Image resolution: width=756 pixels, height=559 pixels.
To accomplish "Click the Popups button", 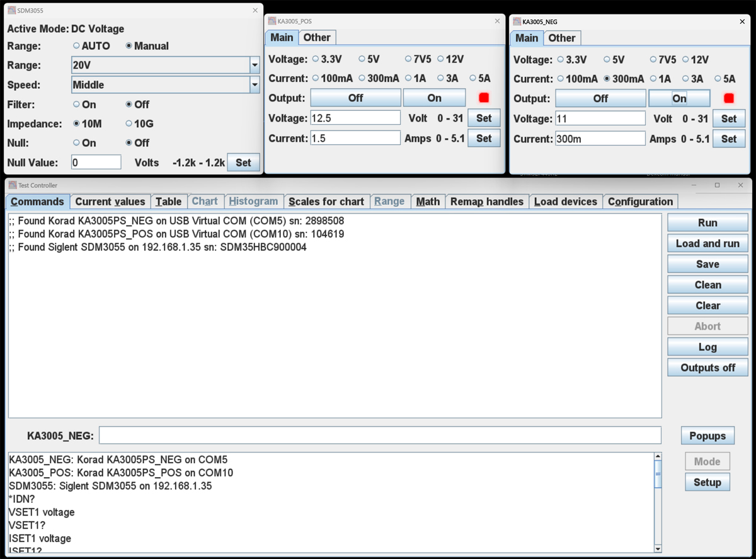I will 707,435.
